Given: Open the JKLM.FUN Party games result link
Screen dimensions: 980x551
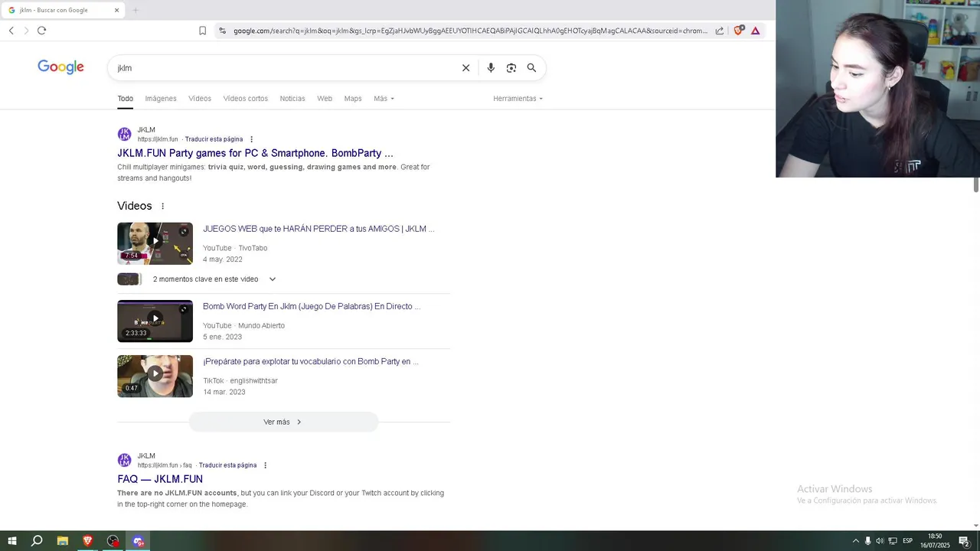Looking at the screenshot, I should (255, 153).
